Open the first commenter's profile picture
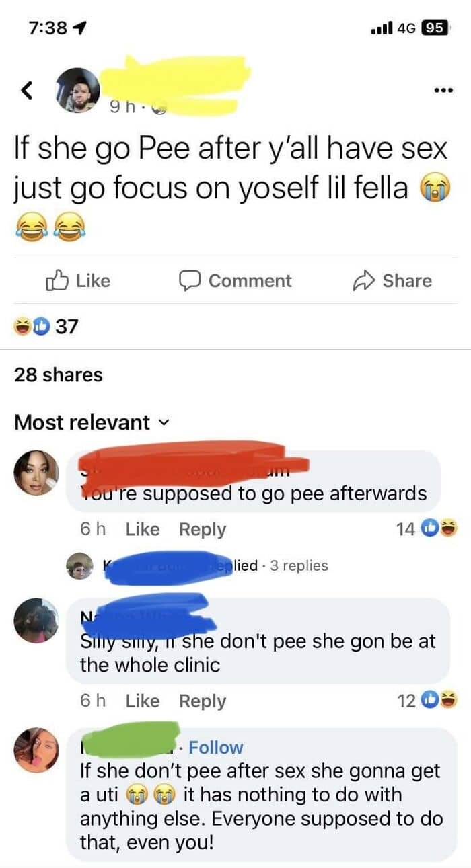 click(x=36, y=473)
